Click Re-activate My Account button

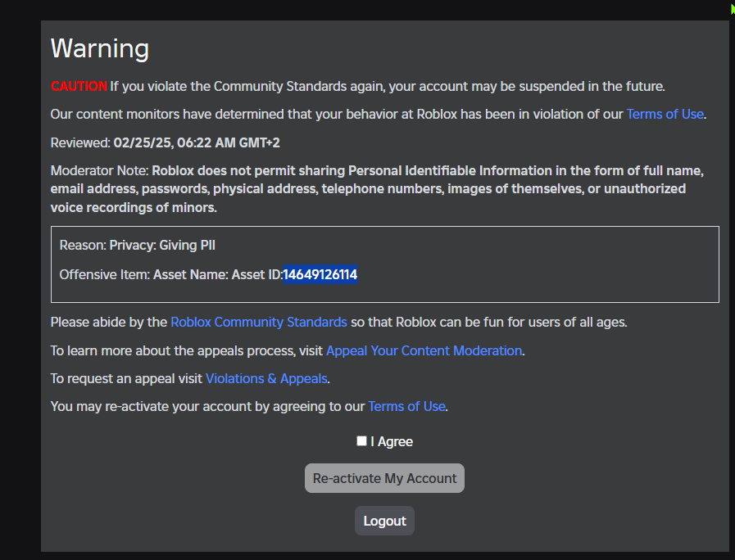(384, 478)
